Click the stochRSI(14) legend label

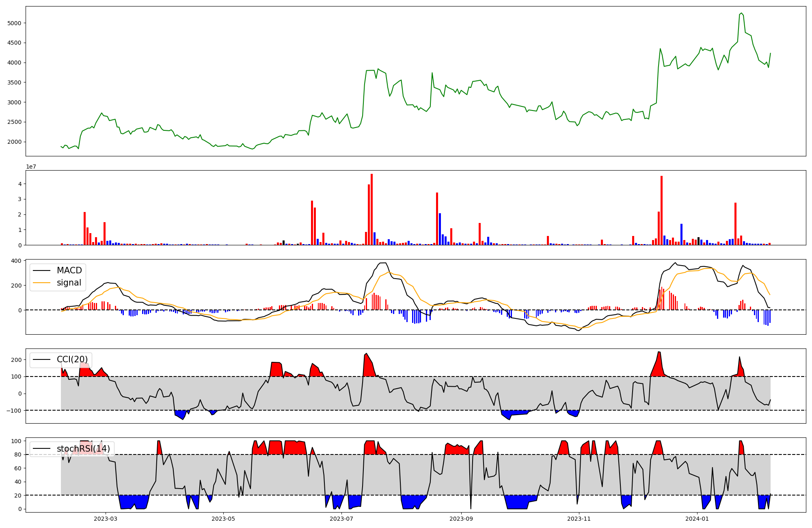click(x=83, y=449)
